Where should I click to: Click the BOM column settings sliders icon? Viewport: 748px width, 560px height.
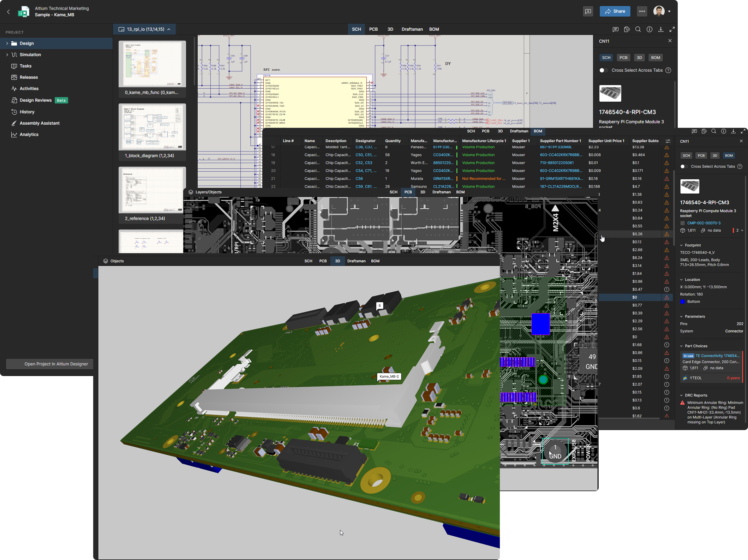pyautogui.click(x=668, y=141)
